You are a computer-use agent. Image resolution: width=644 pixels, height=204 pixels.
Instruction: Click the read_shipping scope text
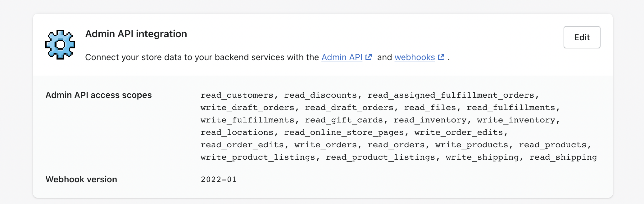[x=563, y=157]
